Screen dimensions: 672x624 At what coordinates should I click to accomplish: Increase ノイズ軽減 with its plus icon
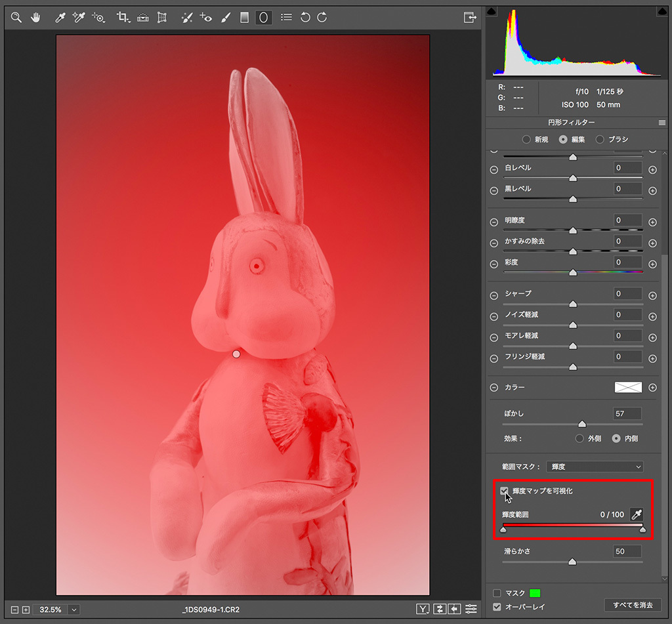pos(652,317)
